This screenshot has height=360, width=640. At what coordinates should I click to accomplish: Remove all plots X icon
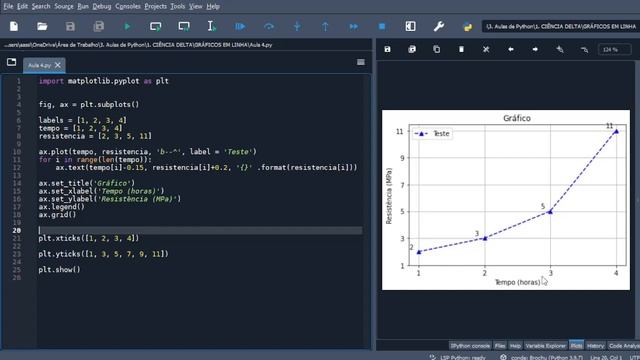tap(486, 49)
